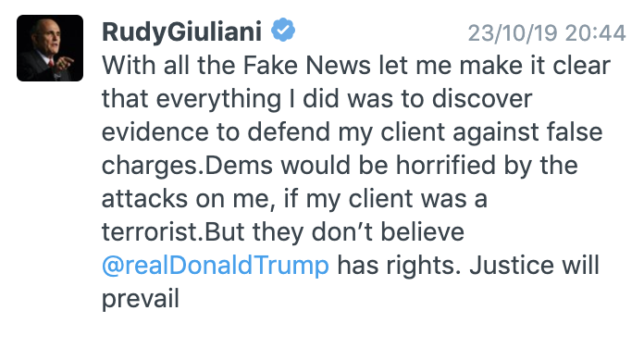
Task: Open Rudy Giuliani's profile picture
Action: [x=50, y=48]
